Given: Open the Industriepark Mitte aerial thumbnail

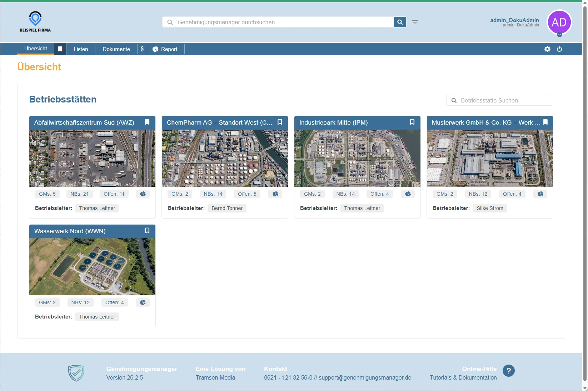Looking at the screenshot, I should [x=357, y=158].
